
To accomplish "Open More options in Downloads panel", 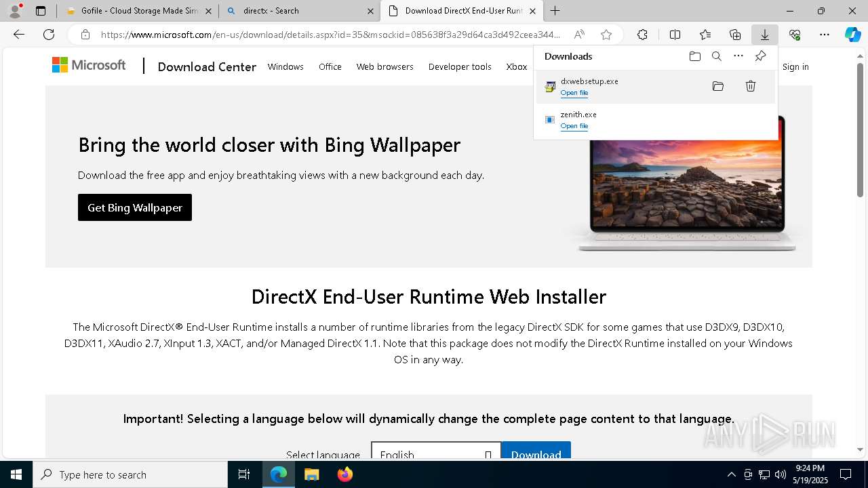I will click(738, 56).
